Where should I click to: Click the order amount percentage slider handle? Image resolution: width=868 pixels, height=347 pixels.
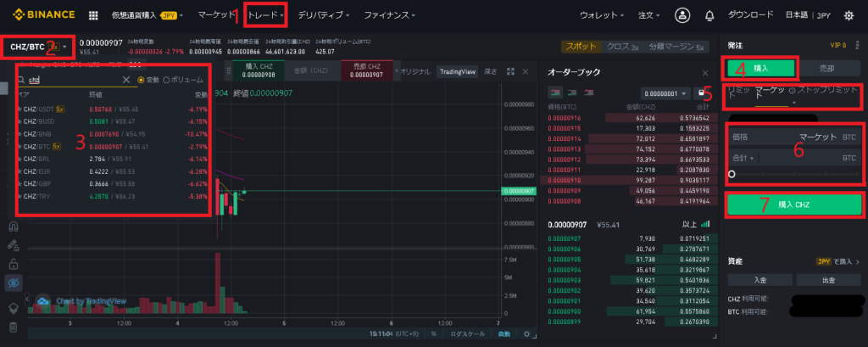click(732, 174)
